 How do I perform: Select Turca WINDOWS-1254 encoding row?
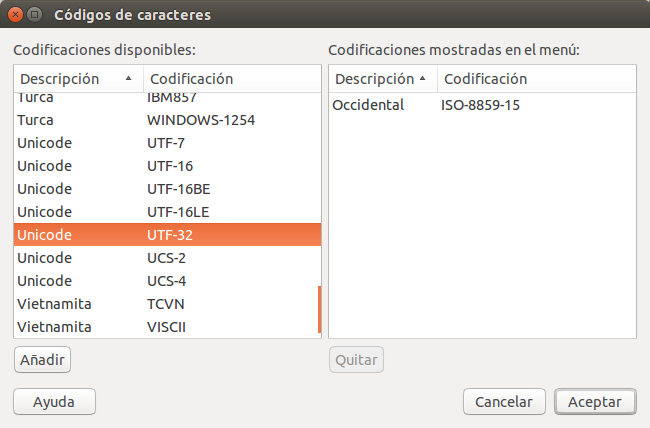click(x=166, y=120)
